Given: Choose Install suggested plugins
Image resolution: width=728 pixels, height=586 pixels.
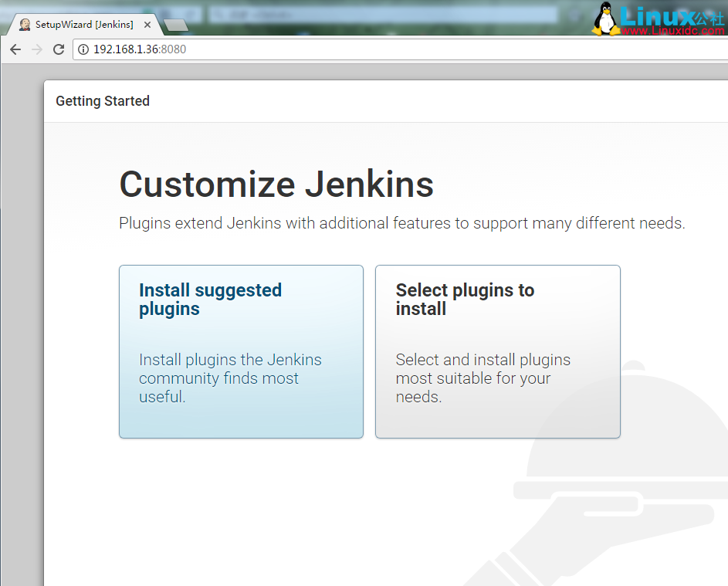Looking at the screenshot, I should (x=241, y=351).
